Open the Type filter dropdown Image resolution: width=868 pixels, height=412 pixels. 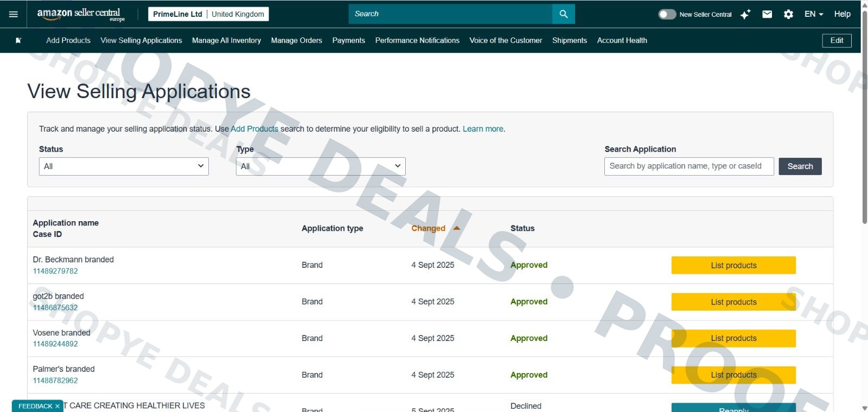tap(321, 166)
